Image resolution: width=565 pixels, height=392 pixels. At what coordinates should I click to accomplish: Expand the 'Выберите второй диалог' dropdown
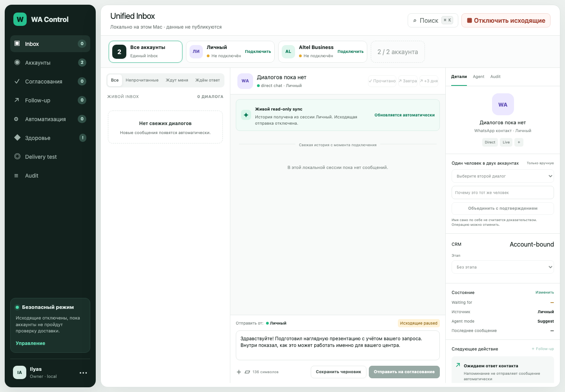[503, 176]
